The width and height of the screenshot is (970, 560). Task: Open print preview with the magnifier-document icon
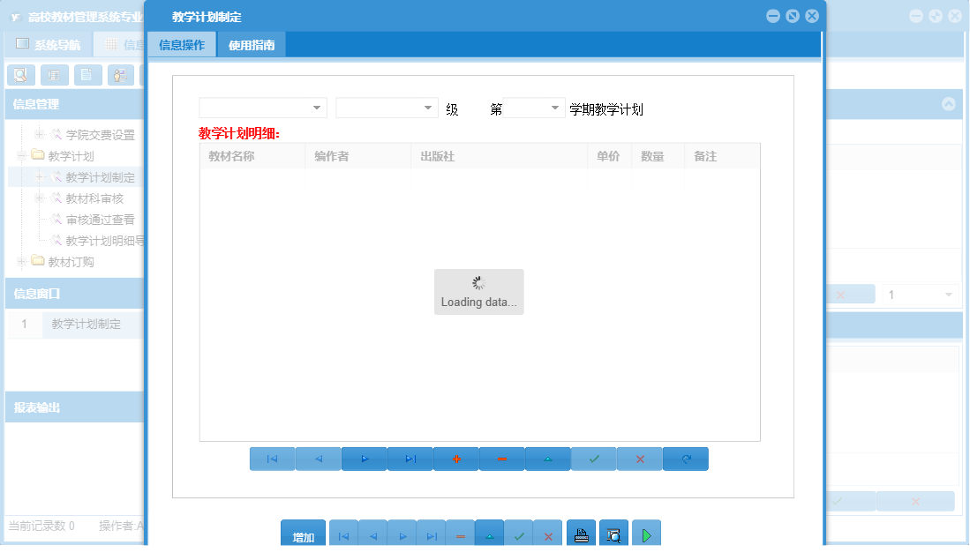pos(613,534)
